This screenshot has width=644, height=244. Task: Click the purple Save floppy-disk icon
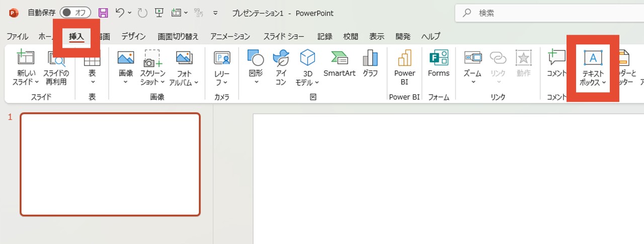click(x=103, y=13)
